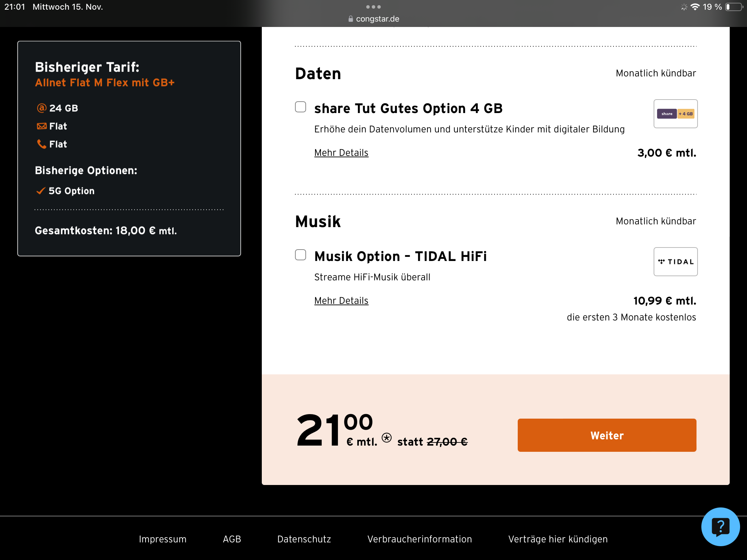The height and width of the screenshot is (560, 747).
Task: Click Verträge hier kündigen link
Action: (x=558, y=539)
